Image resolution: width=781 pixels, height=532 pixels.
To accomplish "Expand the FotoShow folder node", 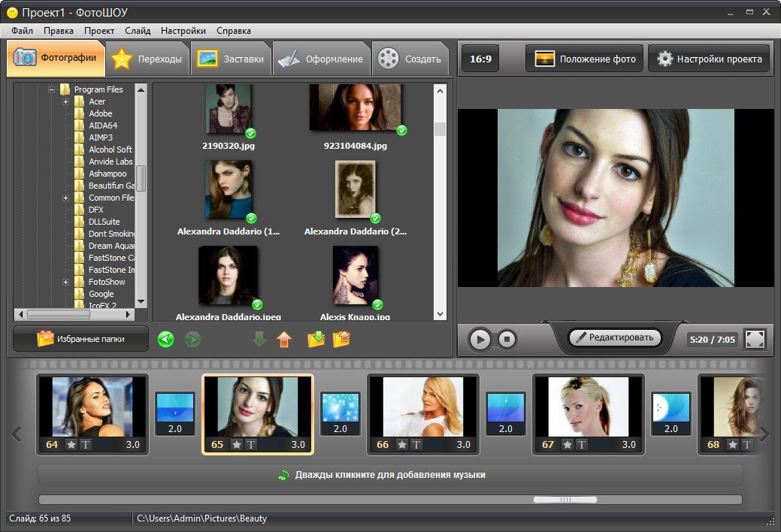I will (66, 282).
